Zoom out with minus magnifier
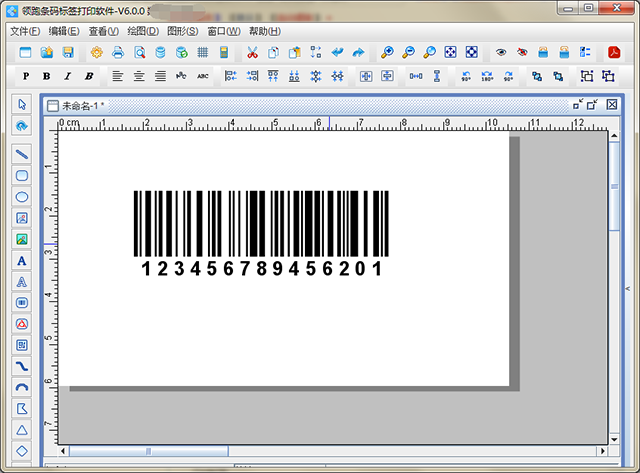The height and width of the screenshot is (473, 640). (x=408, y=52)
